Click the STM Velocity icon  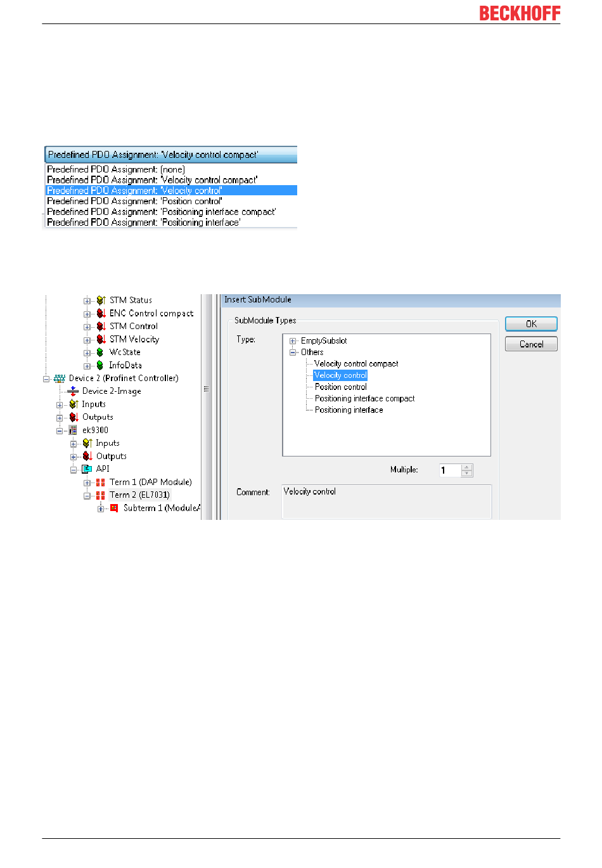[x=101, y=339]
